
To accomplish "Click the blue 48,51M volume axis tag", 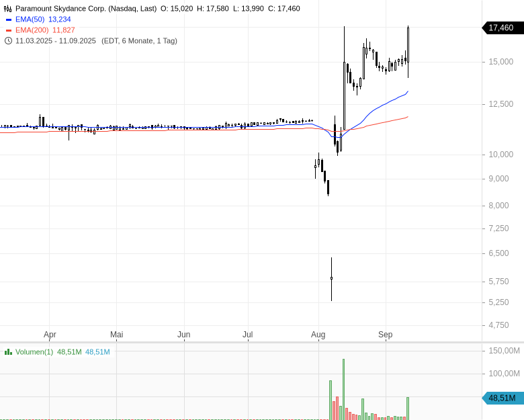I will [503, 398].
